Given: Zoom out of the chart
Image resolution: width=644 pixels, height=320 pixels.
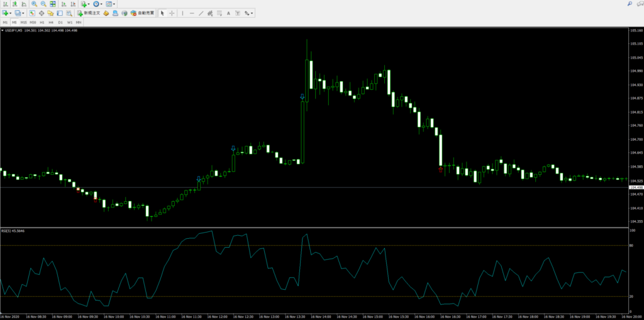Looking at the screenshot, I should coord(43,4).
